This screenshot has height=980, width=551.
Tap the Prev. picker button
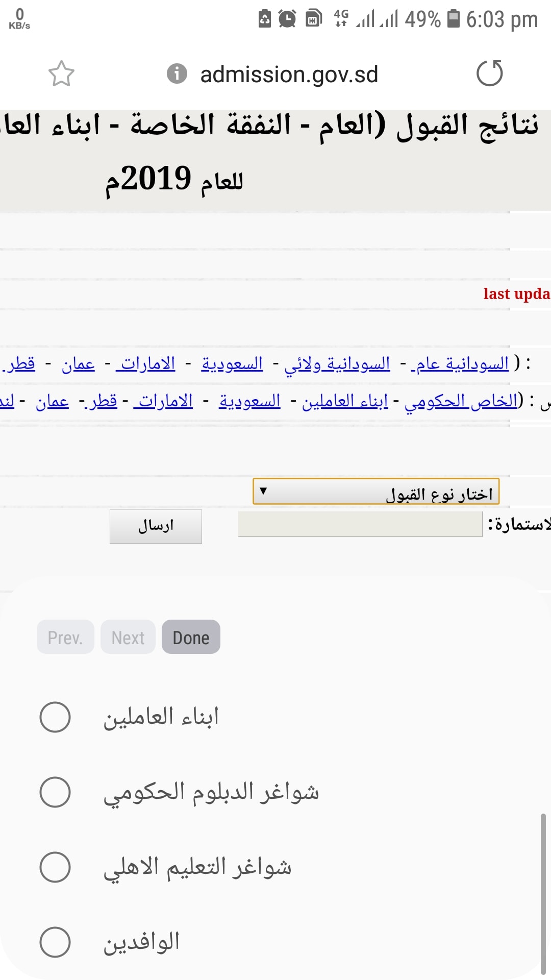[x=65, y=637]
